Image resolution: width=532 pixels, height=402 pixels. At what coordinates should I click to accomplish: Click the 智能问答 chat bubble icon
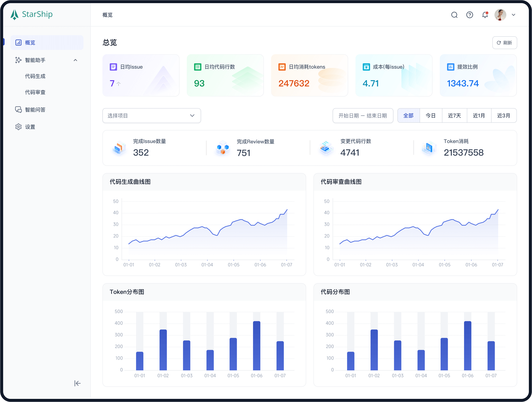click(18, 110)
